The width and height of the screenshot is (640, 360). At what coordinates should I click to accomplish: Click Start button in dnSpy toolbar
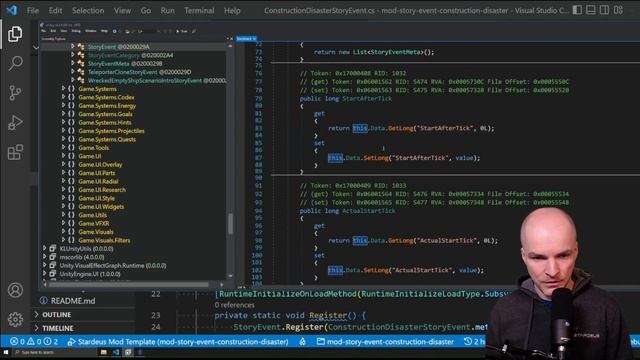point(182,31)
